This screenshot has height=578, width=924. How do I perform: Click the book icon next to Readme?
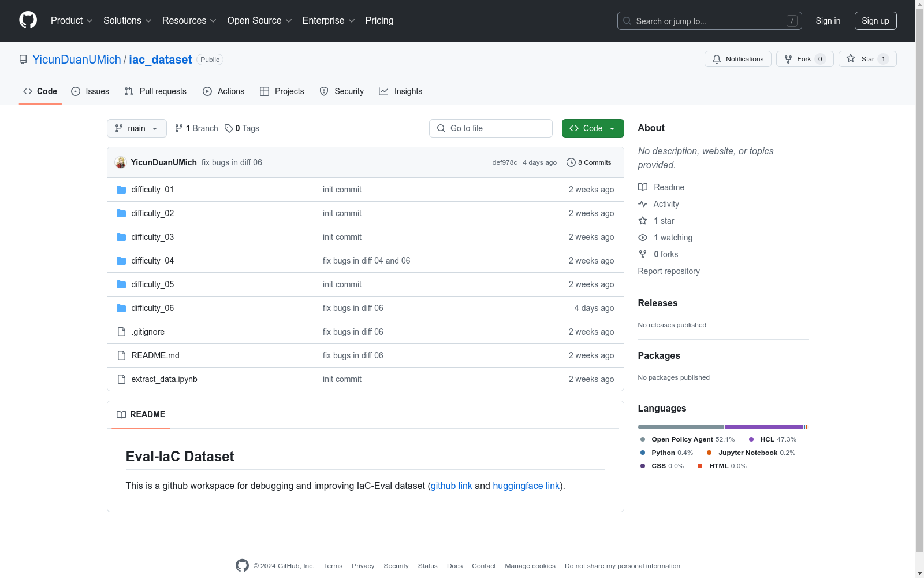643,187
